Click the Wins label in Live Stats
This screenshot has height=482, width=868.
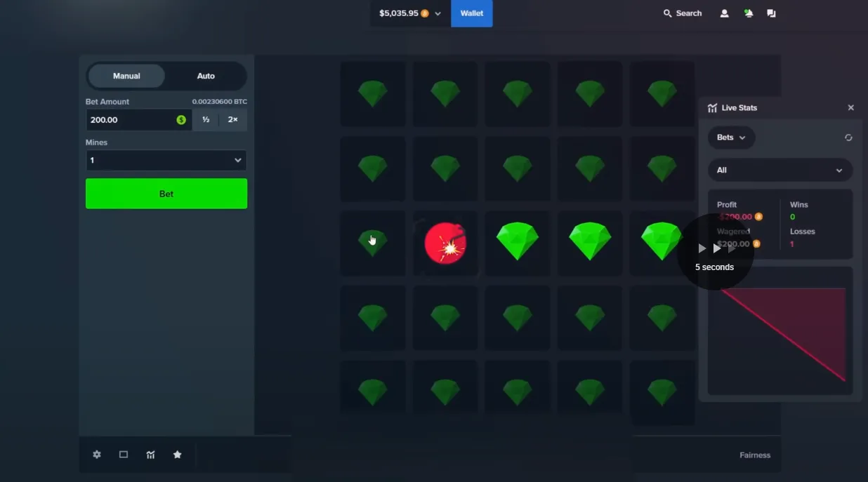coord(799,205)
